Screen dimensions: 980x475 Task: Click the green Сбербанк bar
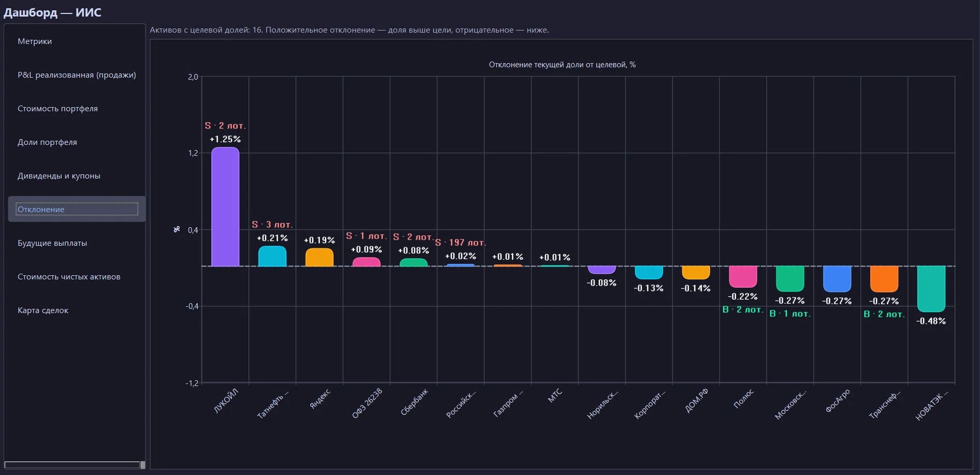tap(413, 262)
